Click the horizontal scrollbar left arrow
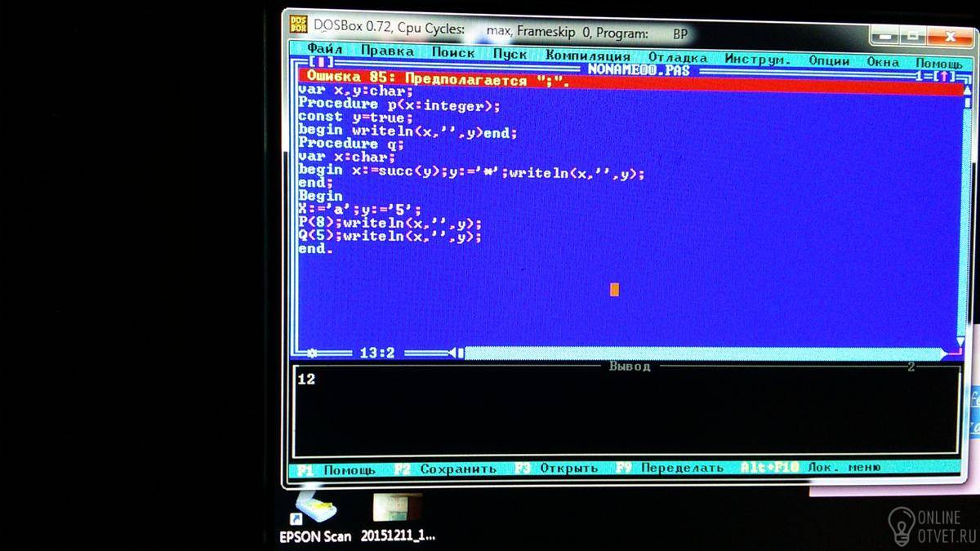The height and width of the screenshot is (551, 980). tap(452, 353)
